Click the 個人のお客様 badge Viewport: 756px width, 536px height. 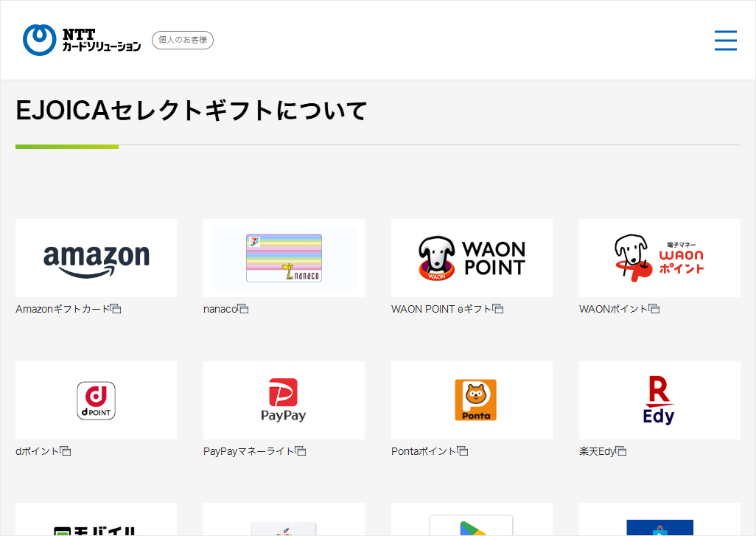(x=183, y=40)
